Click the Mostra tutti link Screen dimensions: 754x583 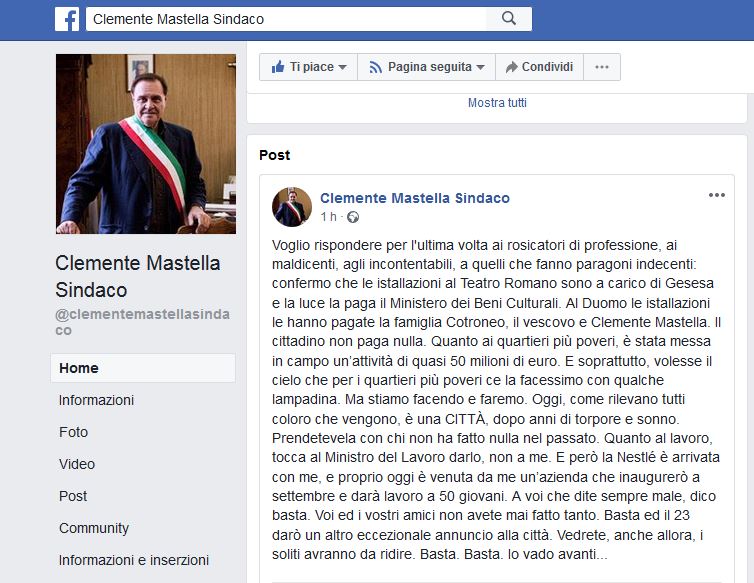tap(497, 103)
